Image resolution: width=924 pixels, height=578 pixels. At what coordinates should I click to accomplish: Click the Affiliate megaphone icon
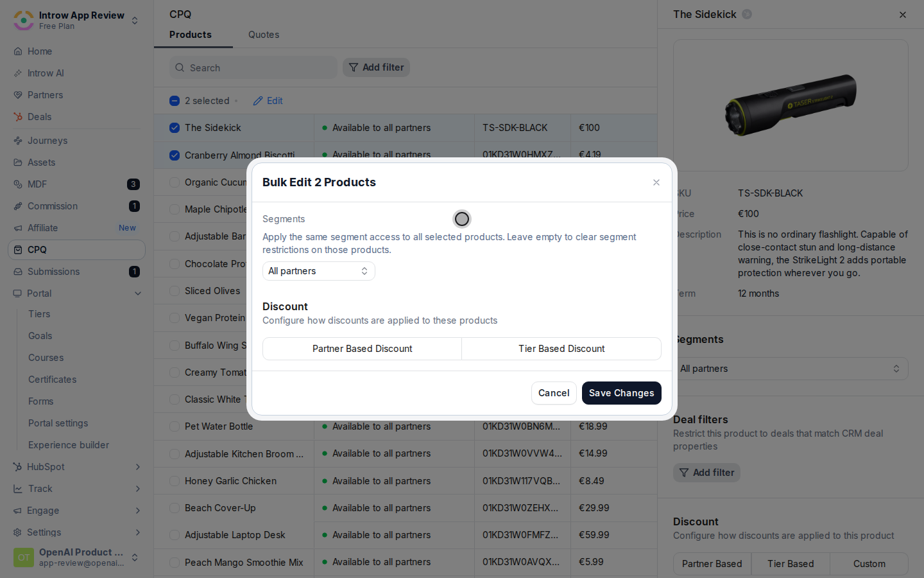[18, 228]
